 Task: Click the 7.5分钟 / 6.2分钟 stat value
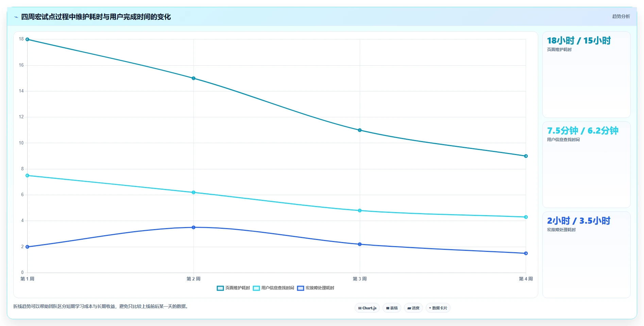point(582,131)
